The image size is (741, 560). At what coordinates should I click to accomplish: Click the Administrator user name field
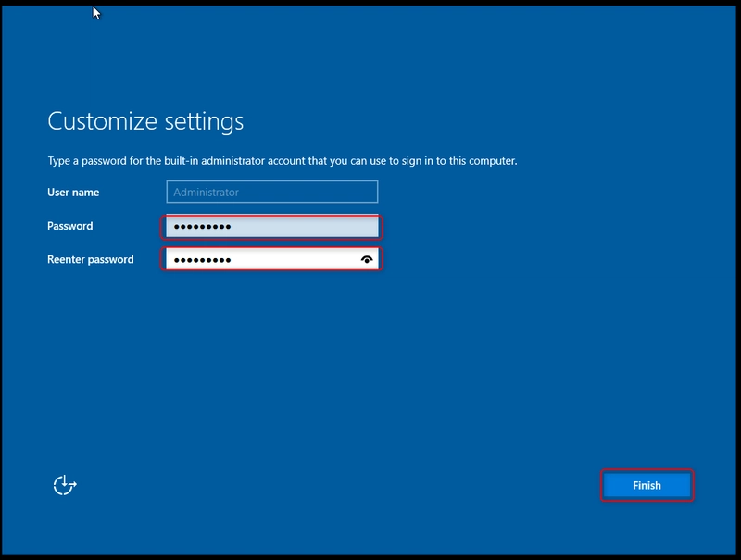pos(271,192)
